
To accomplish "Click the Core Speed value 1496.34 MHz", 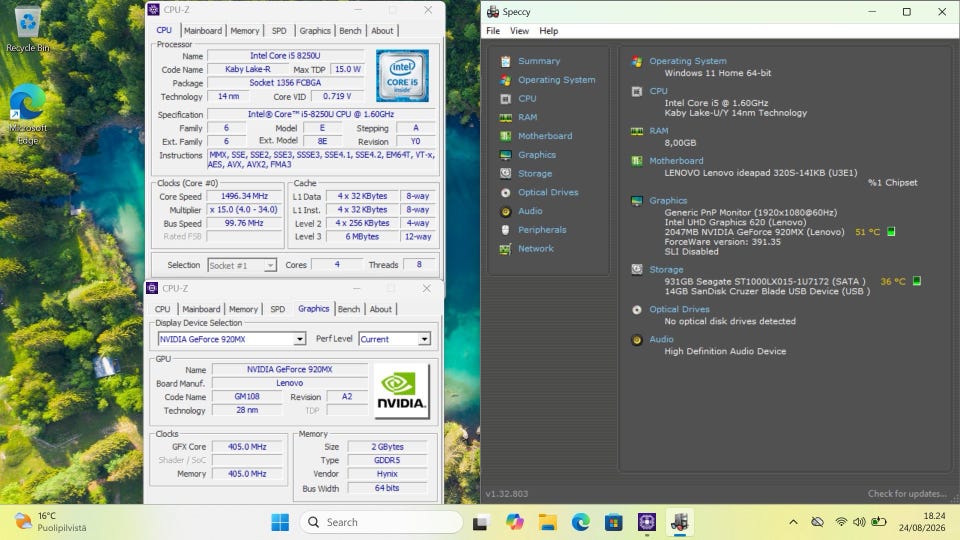I will pos(244,197).
